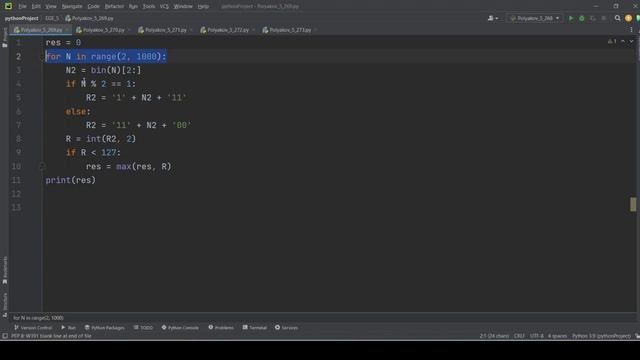Click the 'R = int(R2, 2)' code line

pos(100,139)
